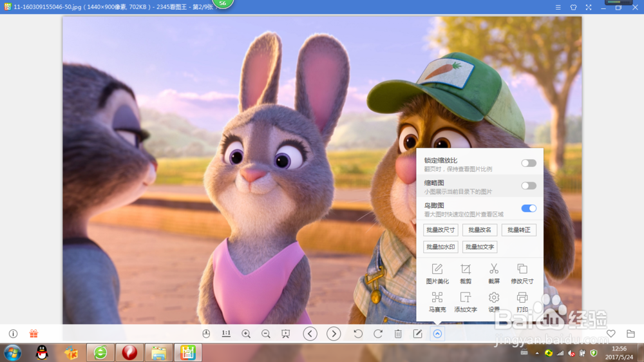Start slideshow presentation icon

pyautogui.click(x=285, y=334)
